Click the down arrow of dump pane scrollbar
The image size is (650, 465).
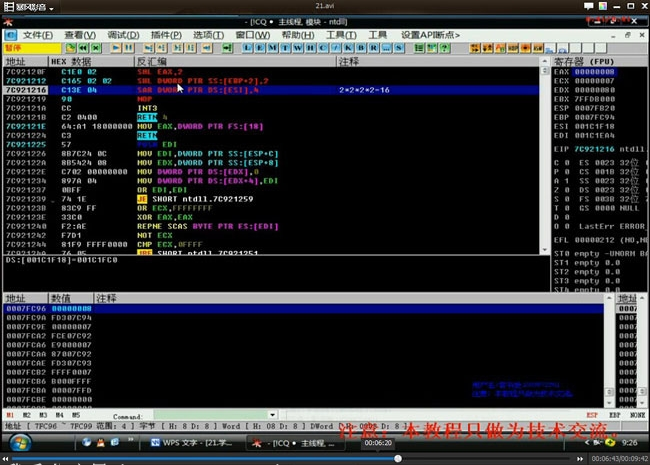click(x=609, y=402)
